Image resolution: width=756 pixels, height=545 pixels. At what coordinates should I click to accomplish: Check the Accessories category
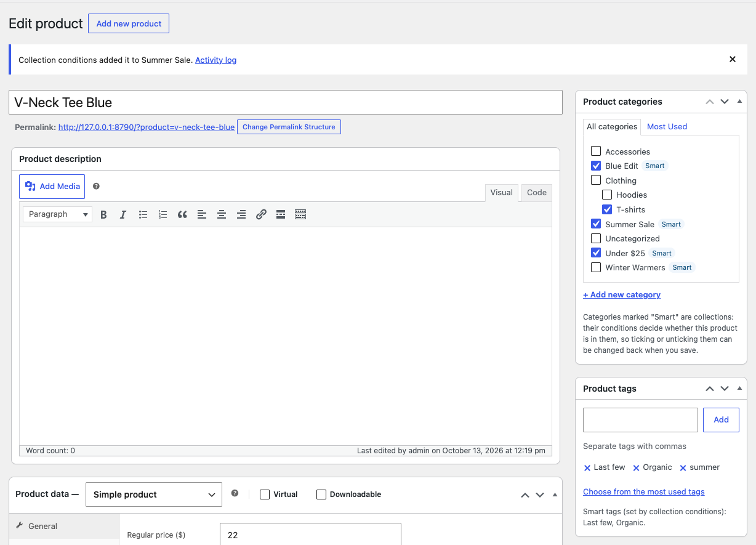click(596, 151)
